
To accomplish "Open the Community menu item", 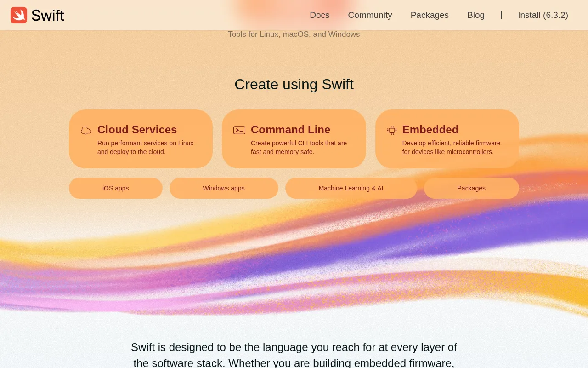I will (x=370, y=15).
